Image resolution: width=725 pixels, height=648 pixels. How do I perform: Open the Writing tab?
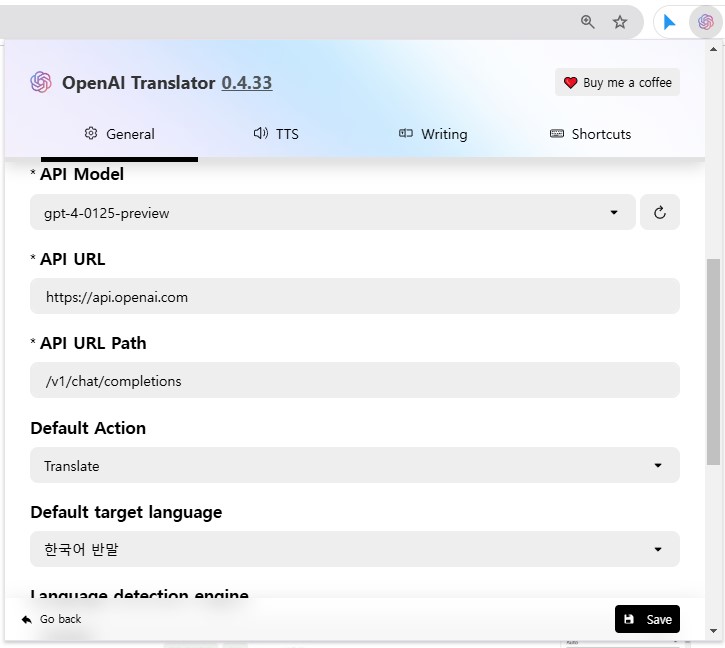click(433, 134)
